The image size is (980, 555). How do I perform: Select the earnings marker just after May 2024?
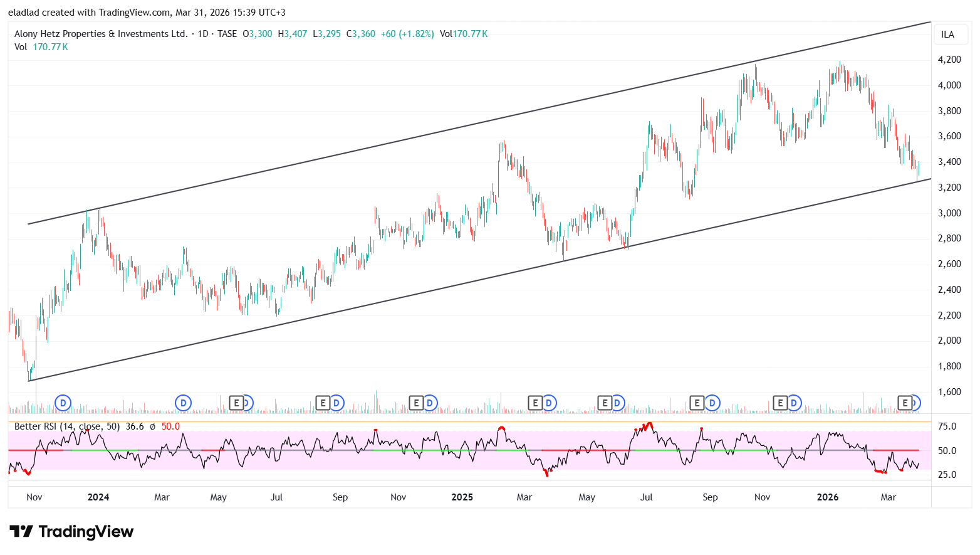pyautogui.click(x=236, y=403)
